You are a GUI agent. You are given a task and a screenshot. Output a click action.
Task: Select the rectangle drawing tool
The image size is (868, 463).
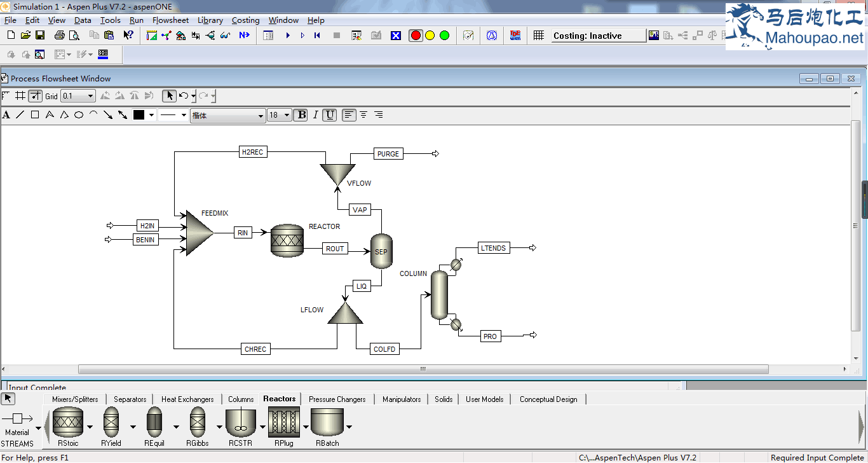click(35, 115)
